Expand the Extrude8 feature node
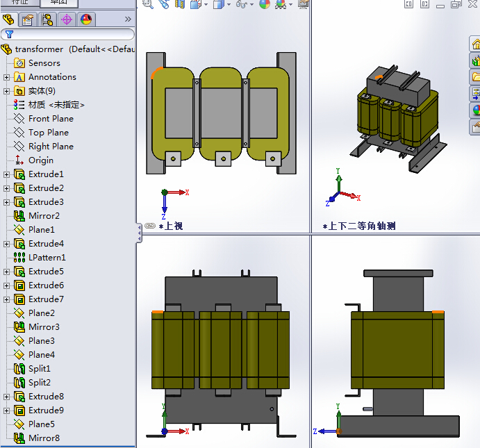This screenshot has width=480, height=448. click(7, 397)
